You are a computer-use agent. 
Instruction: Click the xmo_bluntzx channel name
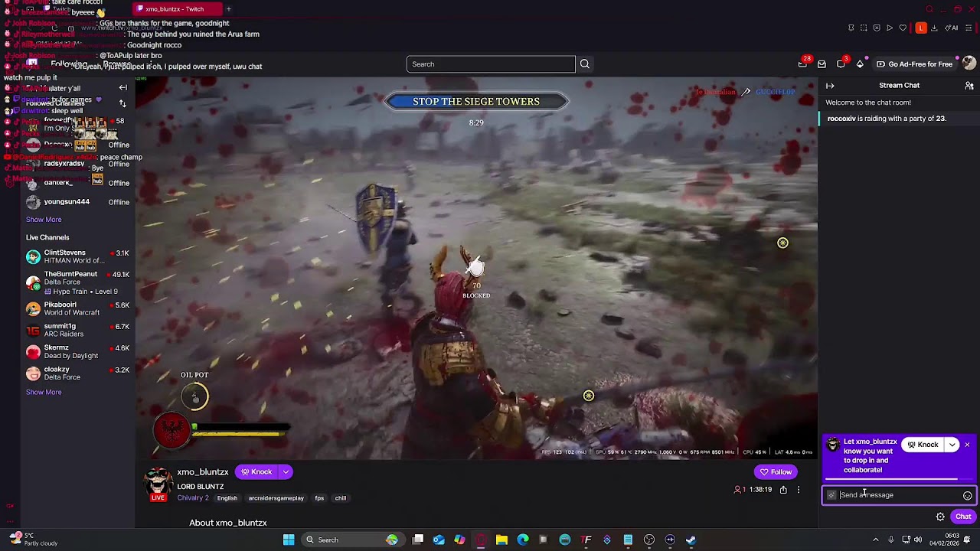(x=203, y=472)
